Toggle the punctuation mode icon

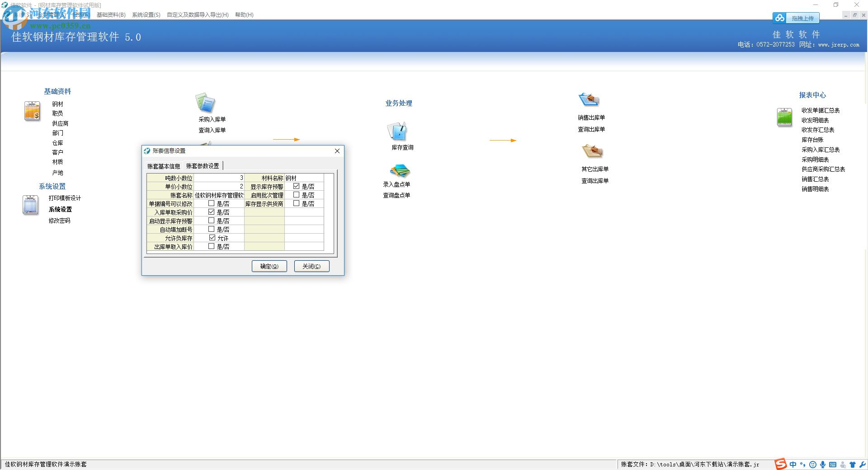click(x=803, y=465)
